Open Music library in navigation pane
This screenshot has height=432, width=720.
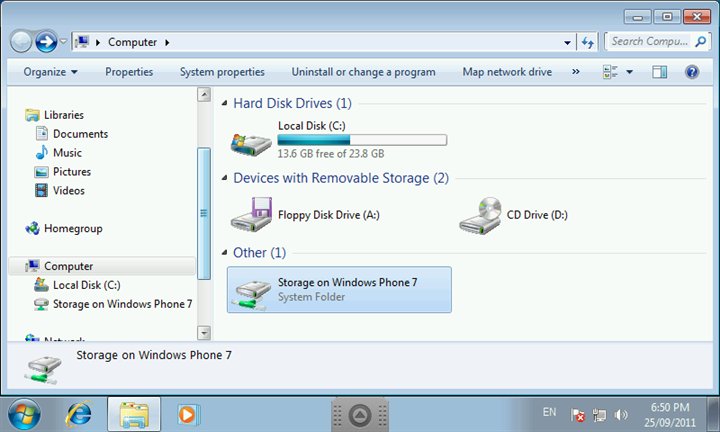coord(67,153)
